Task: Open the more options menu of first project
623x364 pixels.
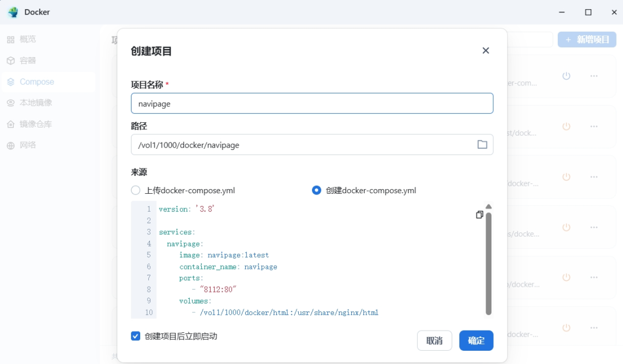Action: point(594,76)
